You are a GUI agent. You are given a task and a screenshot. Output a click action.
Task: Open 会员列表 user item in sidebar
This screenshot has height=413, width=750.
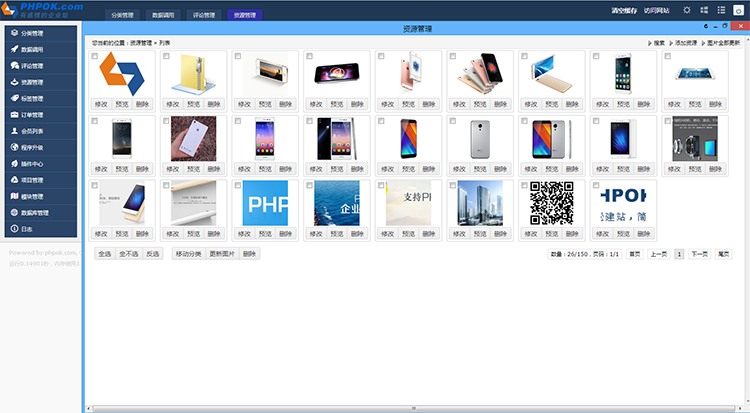(41, 131)
